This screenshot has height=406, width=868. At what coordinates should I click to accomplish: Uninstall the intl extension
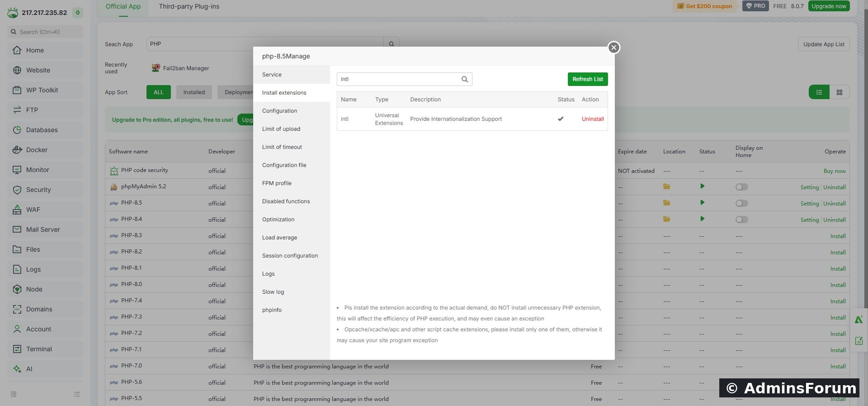[x=593, y=119]
